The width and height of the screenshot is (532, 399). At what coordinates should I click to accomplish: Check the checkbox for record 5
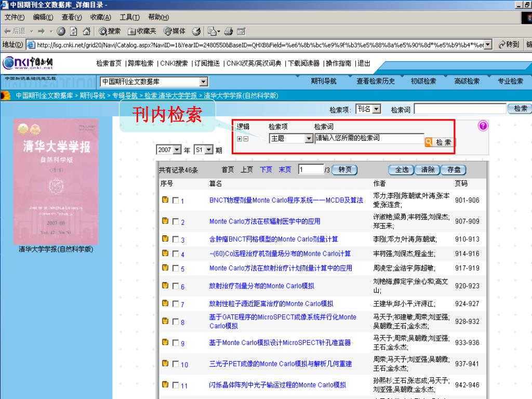[x=176, y=269]
